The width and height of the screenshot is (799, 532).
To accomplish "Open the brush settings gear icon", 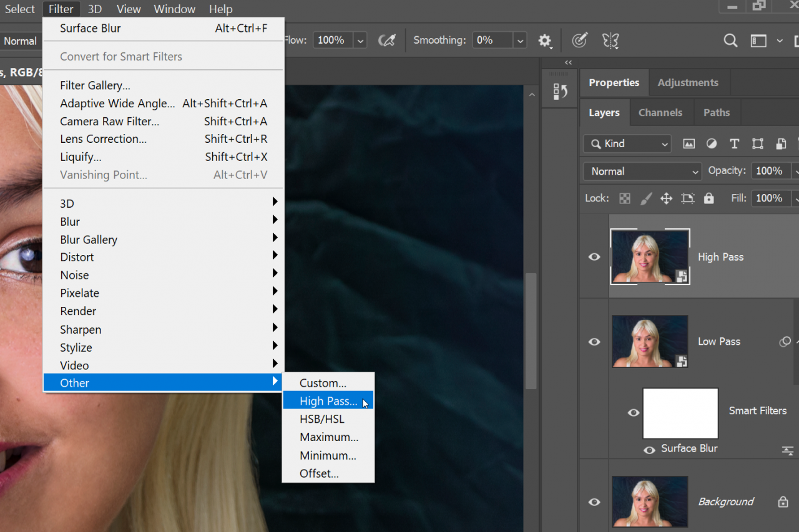I will pos(545,41).
